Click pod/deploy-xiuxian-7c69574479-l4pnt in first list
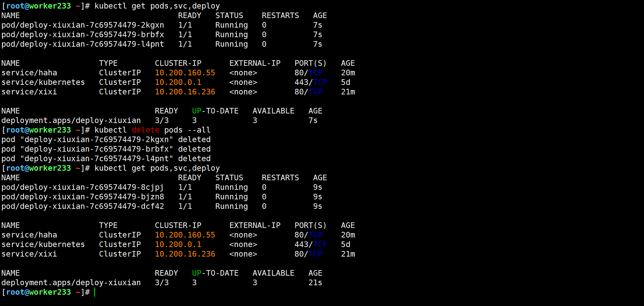644x306 pixels. pyautogui.click(x=83, y=44)
